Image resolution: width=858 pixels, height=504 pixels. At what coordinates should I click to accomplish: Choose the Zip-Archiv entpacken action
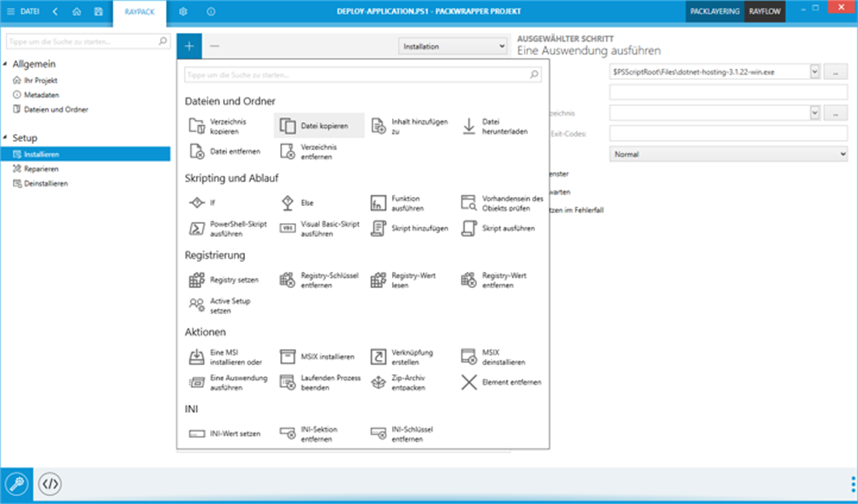(409, 382)
